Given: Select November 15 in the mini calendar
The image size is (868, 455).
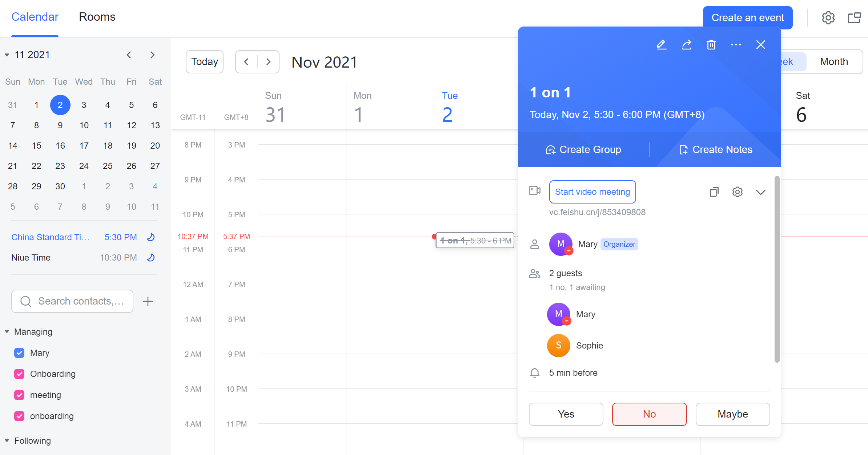Looking at the screenshot, I should (36, 145).
